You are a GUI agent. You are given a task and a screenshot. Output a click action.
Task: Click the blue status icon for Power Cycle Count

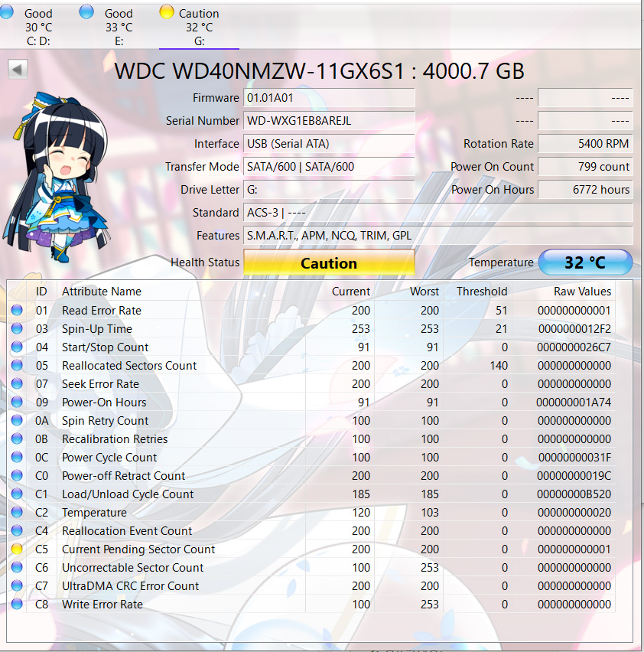17,457
